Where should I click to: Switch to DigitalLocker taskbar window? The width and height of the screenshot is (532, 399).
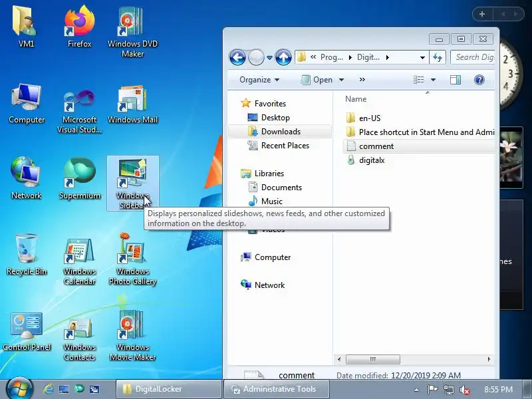click(168, 389)
